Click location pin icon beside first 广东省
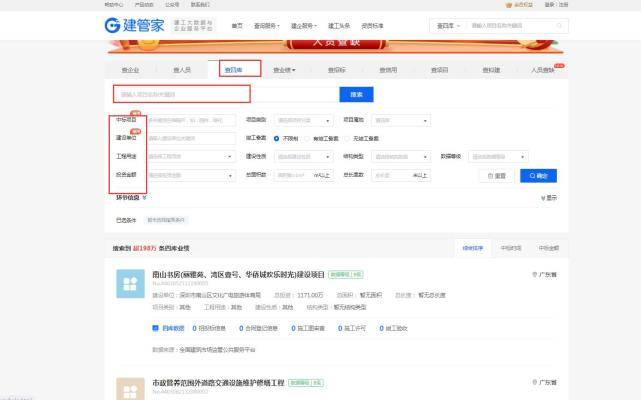 534,274
